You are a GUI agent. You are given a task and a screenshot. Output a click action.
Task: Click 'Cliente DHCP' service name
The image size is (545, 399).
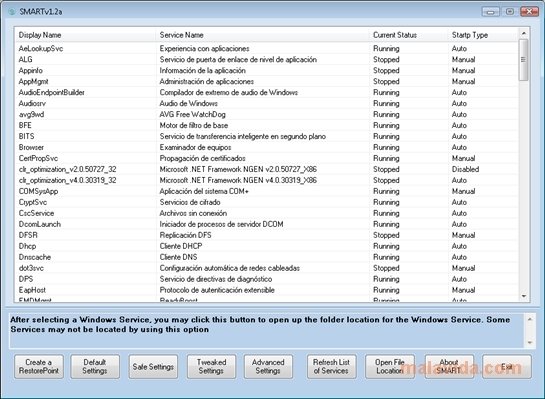click(x=181, y=246)
